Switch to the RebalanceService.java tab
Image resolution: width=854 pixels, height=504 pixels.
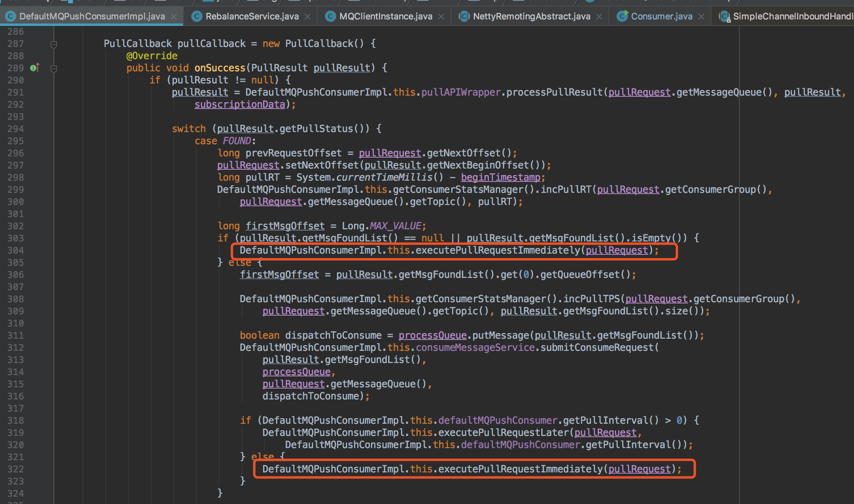252,16
